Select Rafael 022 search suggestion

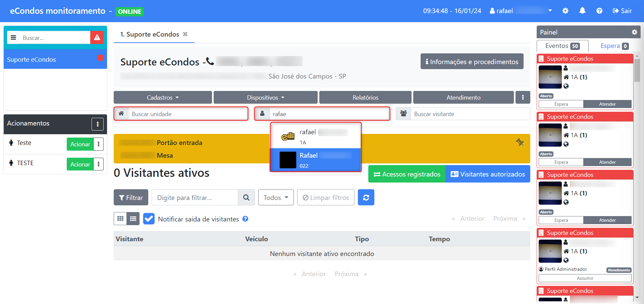click(316, 160)
